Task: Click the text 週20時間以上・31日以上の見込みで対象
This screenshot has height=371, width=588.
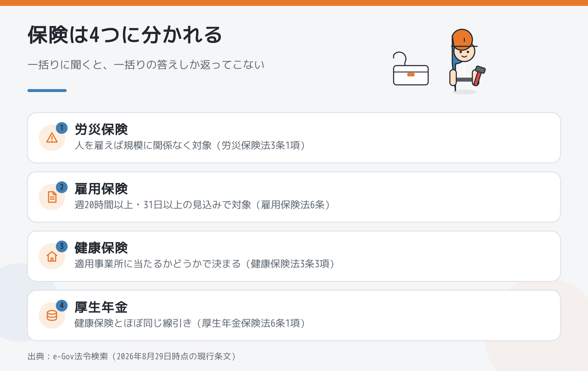Action: [x=163, y=205]
